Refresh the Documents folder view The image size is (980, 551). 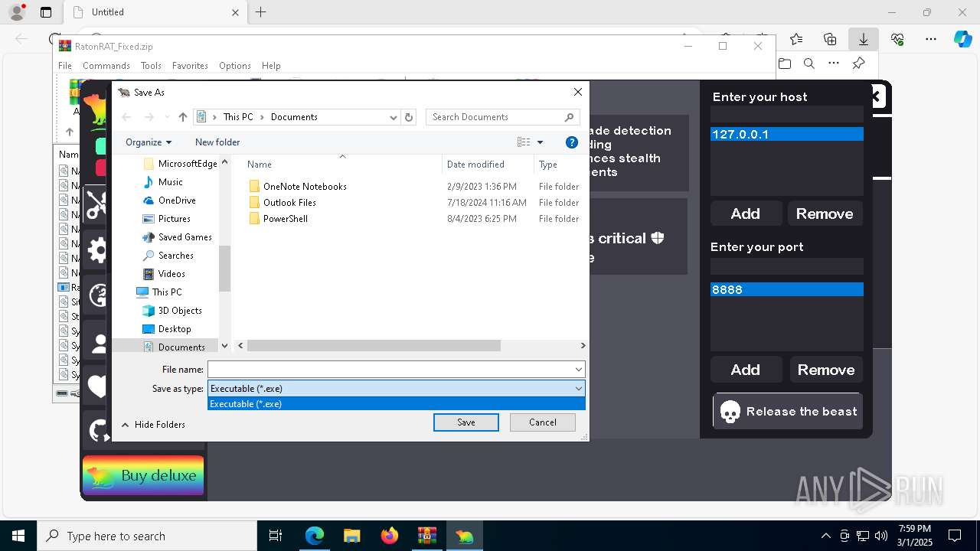tap(409, 117)
